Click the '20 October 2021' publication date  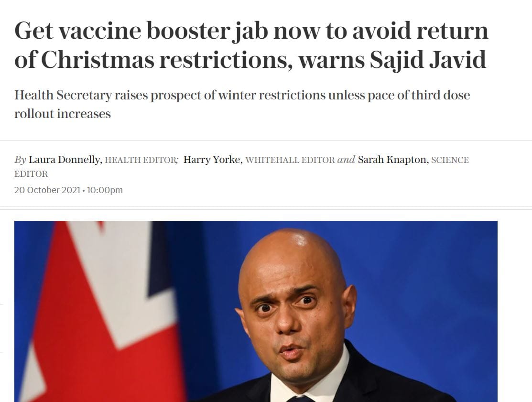pos(47,190)
